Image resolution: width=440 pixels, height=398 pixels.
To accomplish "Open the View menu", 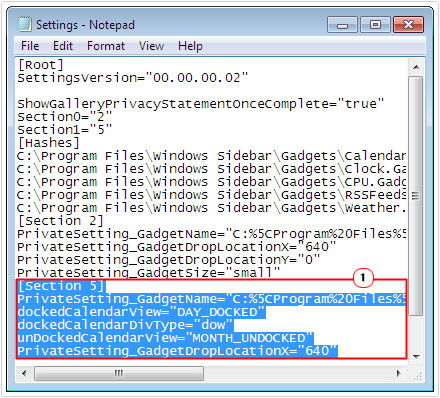I will [x=151, y=46].
